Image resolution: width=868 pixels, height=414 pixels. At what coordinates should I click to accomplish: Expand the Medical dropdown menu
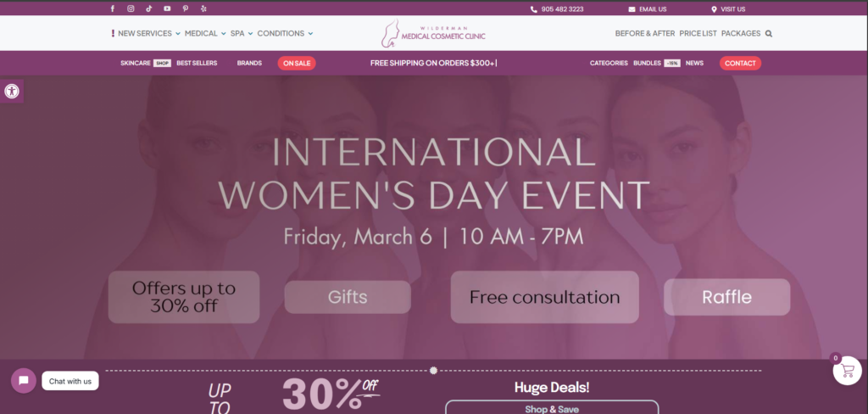[205, 34]
